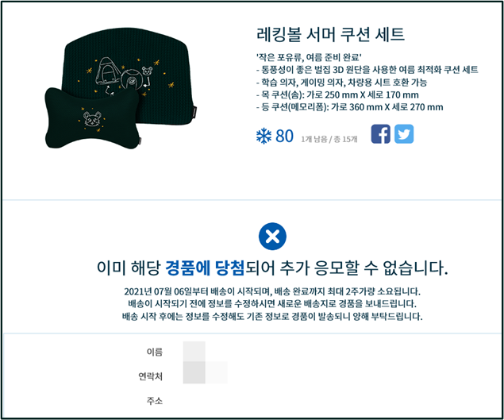
Task: Share the prize on Twitter
Action: pos(404,134)
